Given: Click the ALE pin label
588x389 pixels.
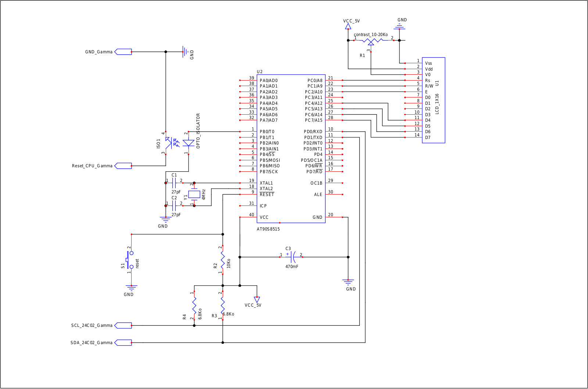Looking at the screenshot, I should click(318, 194).
